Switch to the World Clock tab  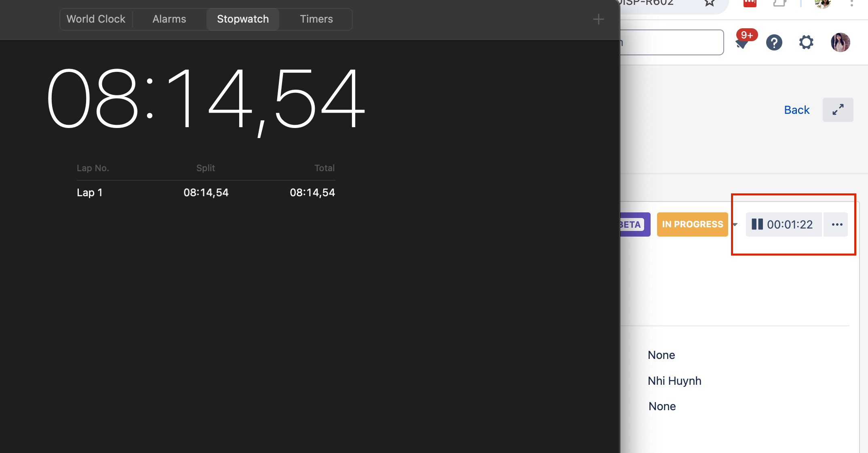click(96, 19)
